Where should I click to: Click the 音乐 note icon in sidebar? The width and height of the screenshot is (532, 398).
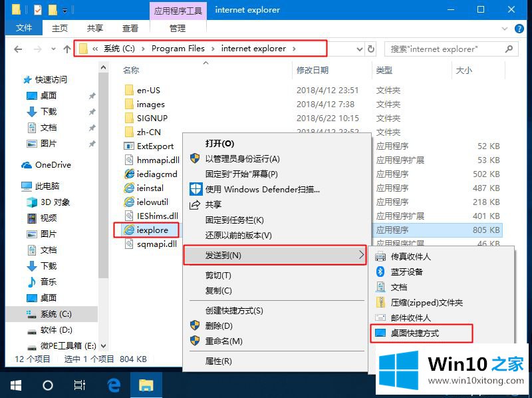click(x=32, y=282)
